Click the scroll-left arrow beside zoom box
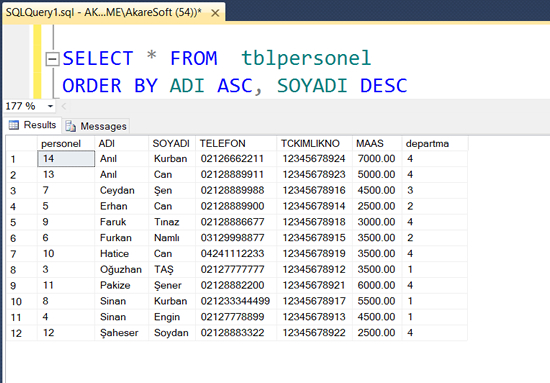The width and height of the screenshot is (550, 383). [64, 106]
